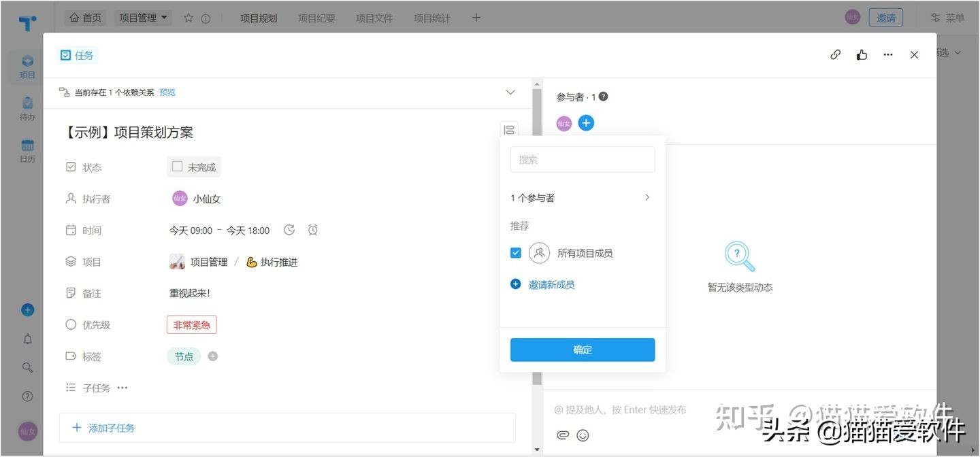Viewport: 980px width, 457px height.
Task: Open the 项目文件 tab
Action: [374, 18]
